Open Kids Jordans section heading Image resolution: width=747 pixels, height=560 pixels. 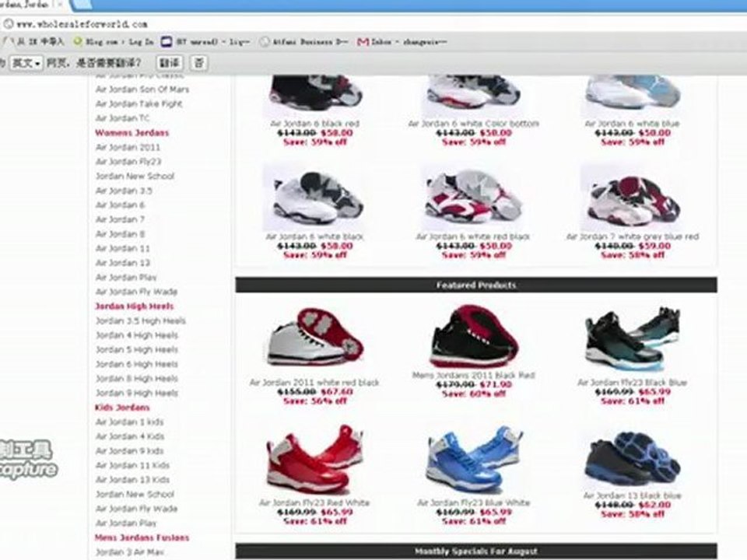pyautogui.click(x=122, y=407)
